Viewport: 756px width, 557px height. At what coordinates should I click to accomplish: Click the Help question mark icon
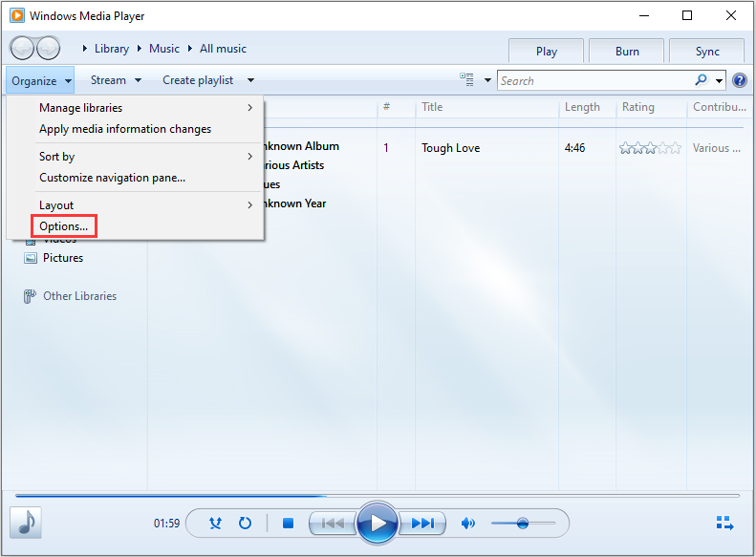(739, 80)
